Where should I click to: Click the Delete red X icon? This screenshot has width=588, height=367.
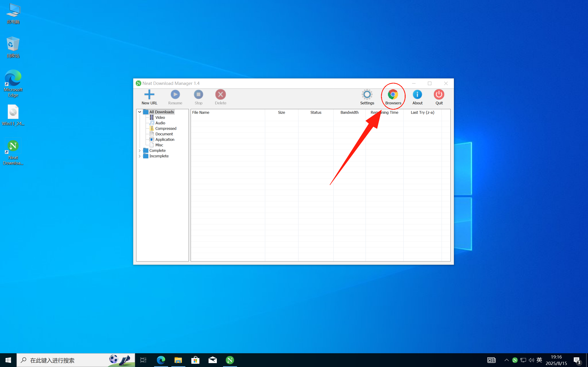(220, 95)
